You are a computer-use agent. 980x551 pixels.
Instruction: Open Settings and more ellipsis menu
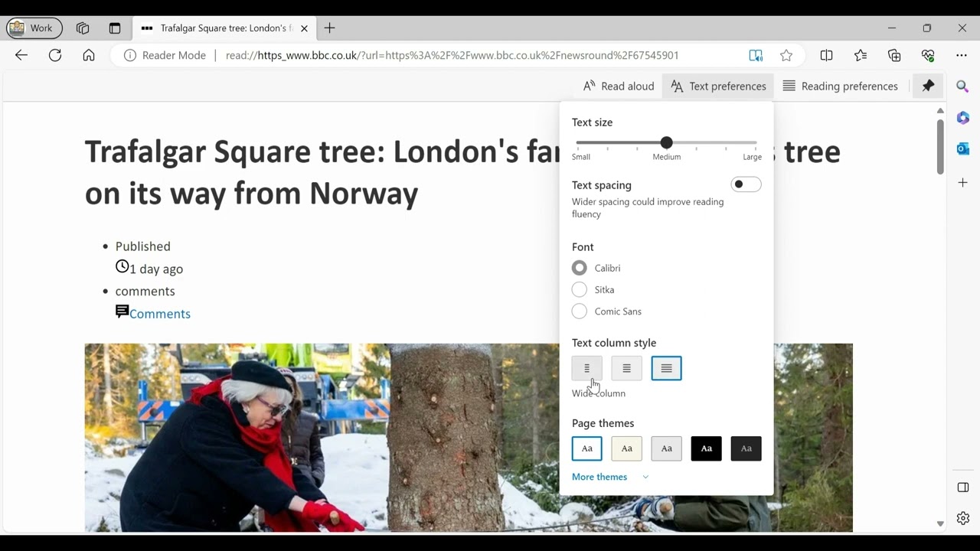(x=962, y=55)
